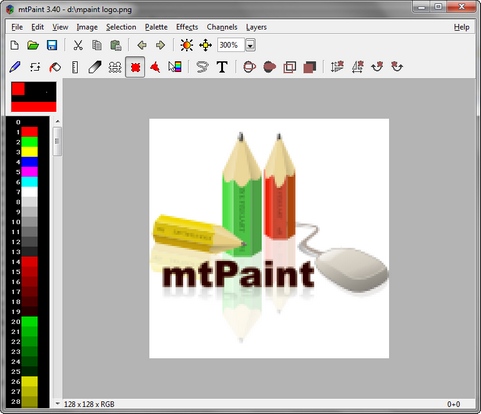Flip selection horizontally icon
Image resolution: width=481 pixels, height=414 pixels.
click(x=357, y=67)
